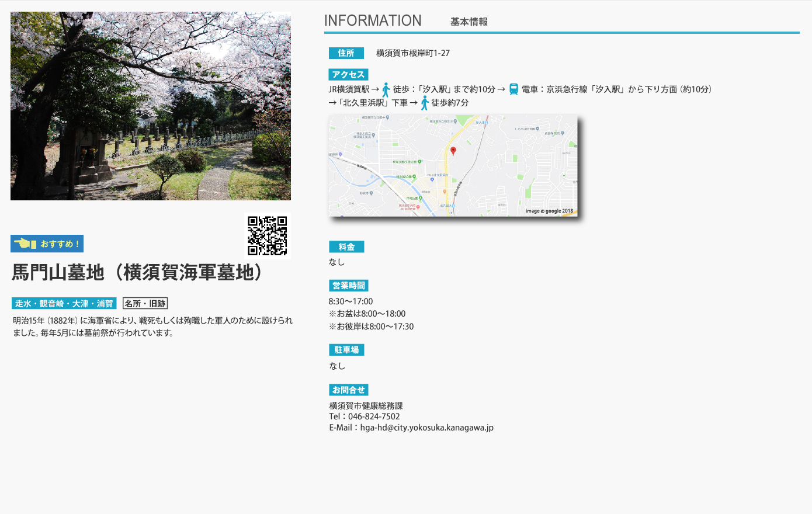Click the 住所 label
Screen dimensions: 812x514
pos(346,53)
